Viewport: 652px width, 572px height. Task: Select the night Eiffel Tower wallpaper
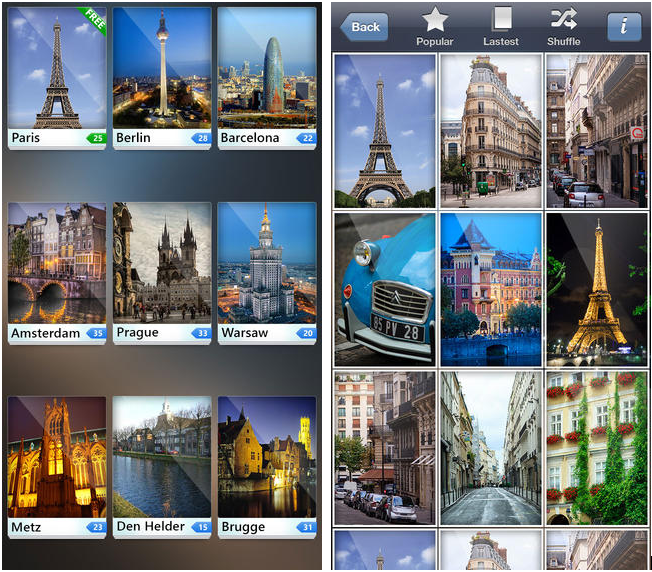pyautogui.click(x=598, y=290)
